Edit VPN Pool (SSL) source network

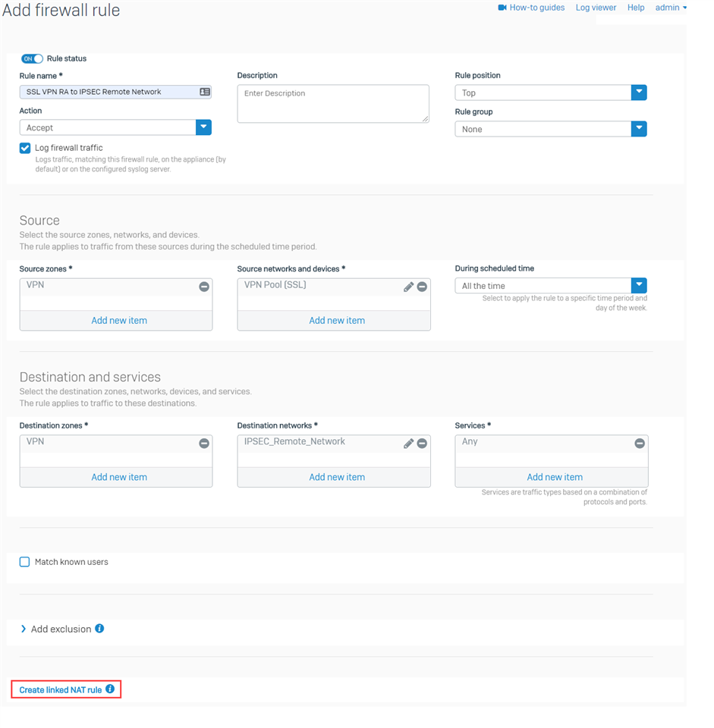click(x=408, y=287)
